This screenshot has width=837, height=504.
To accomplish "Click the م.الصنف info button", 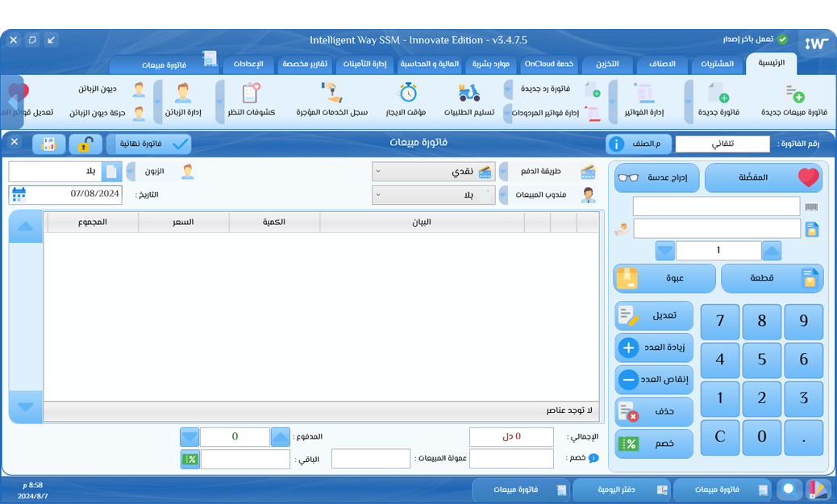I will (x=639, y=144).
